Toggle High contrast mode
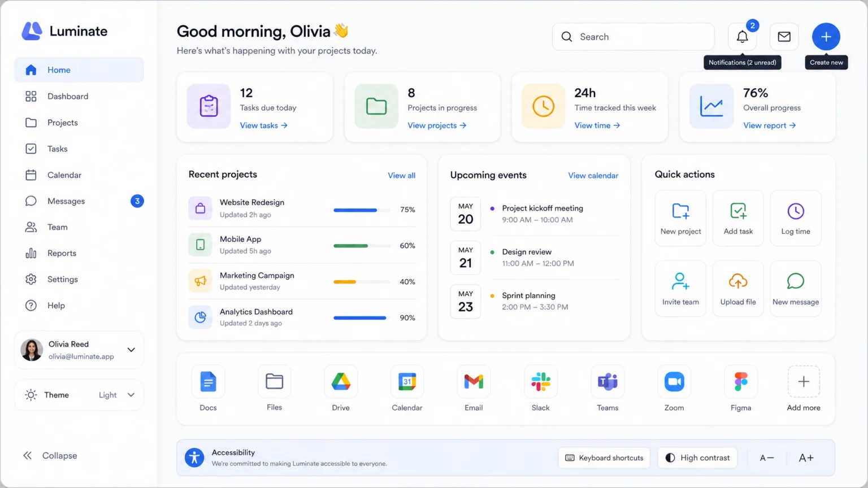This screenshot has width=868, height=488. (x=697, y=458)
